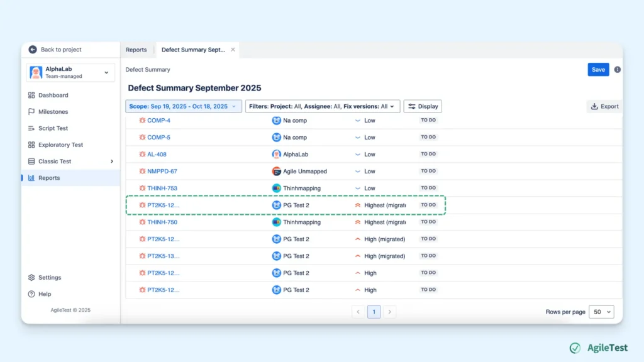Open the AlphaLab project switcher
The image size is (644, 362).
coord(70,72)
